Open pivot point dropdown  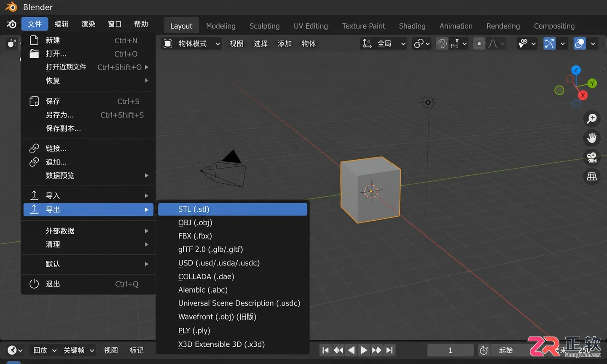click(x=422, y=43)
